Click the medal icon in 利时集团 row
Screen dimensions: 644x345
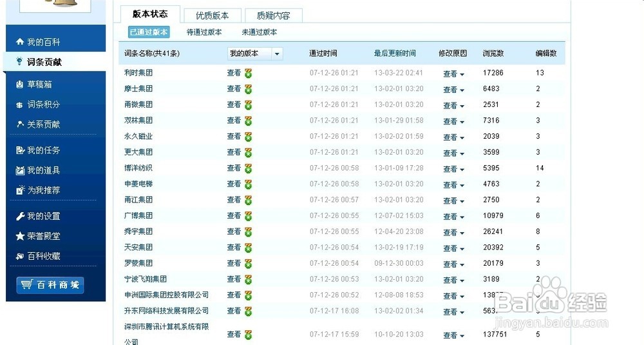point(248,74)
